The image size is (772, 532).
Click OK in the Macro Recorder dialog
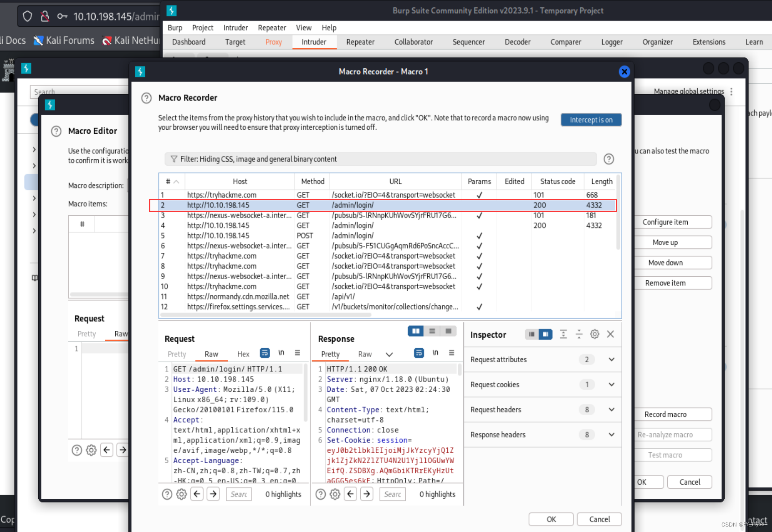click(x=551, y=519)
